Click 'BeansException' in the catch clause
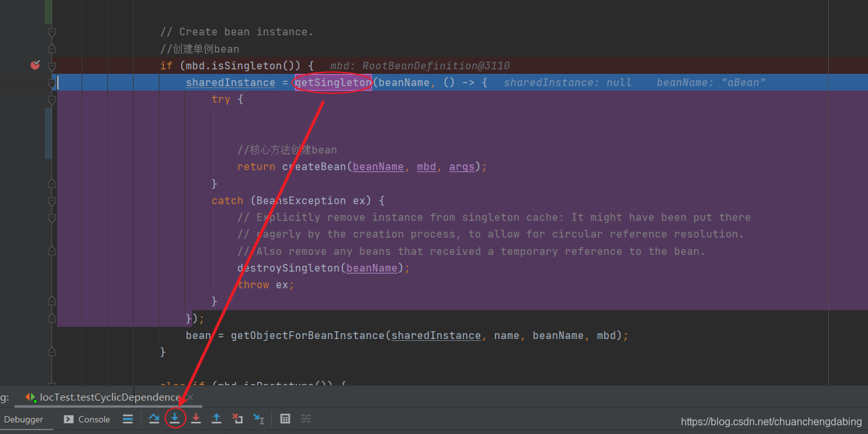This screenshot has width=868, height=434. pos(301,200)
